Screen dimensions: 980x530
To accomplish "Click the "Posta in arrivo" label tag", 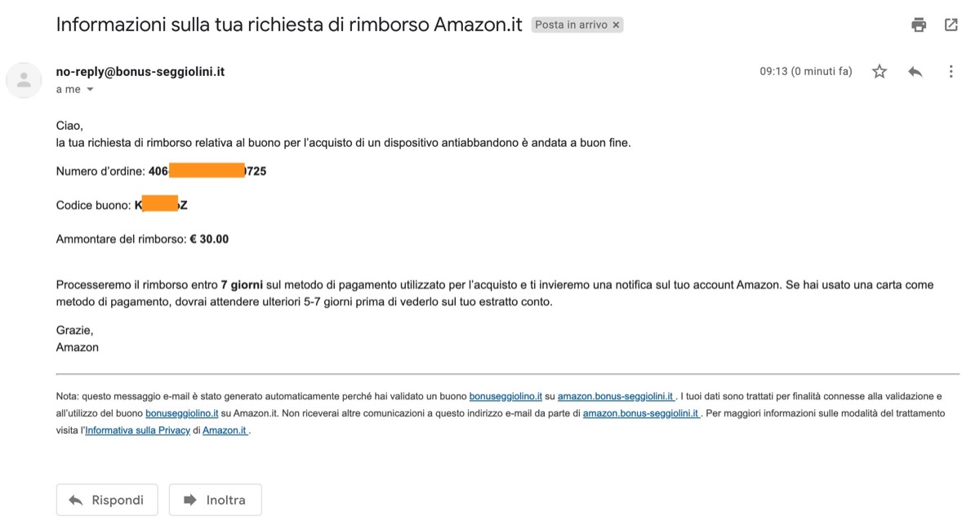I will click(x=571, y=25).
